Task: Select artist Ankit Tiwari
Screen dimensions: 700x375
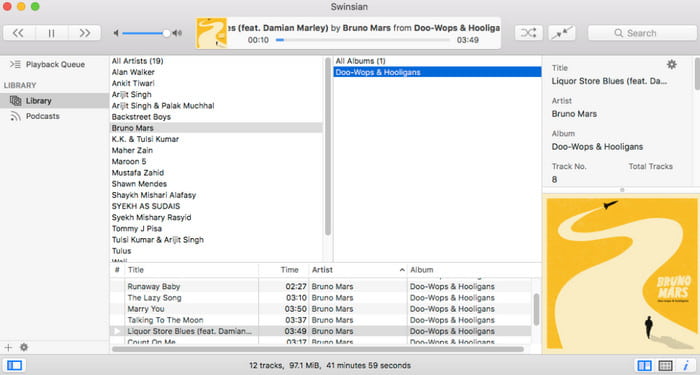Action: (x=216, y=83)
